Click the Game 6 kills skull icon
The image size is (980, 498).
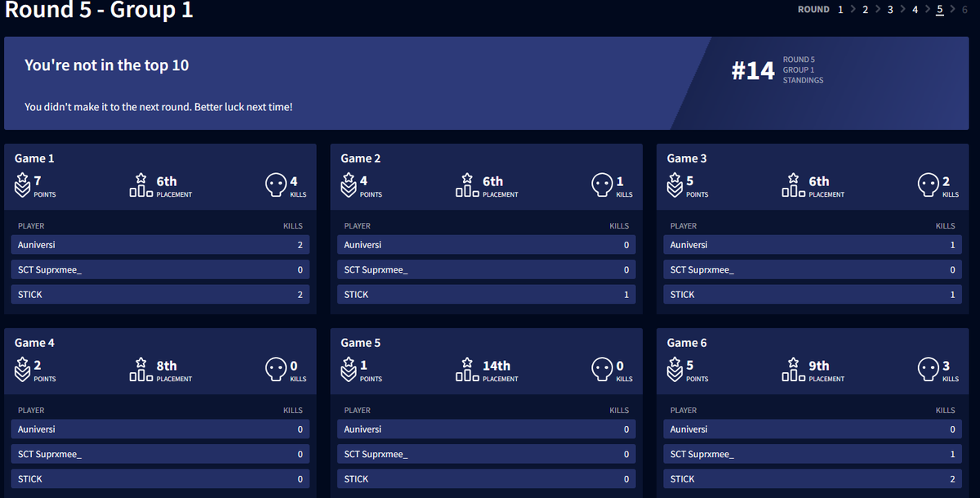coord(929,370)
